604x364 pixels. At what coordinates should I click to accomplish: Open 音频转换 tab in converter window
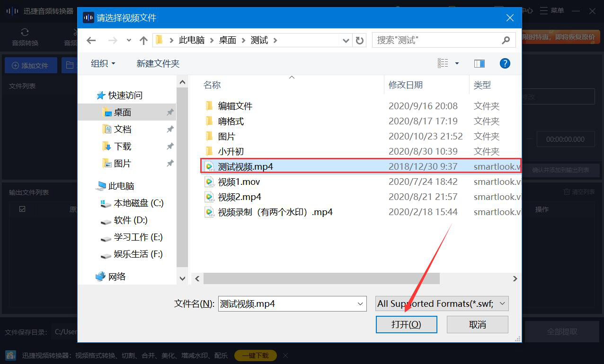point(25,37)
